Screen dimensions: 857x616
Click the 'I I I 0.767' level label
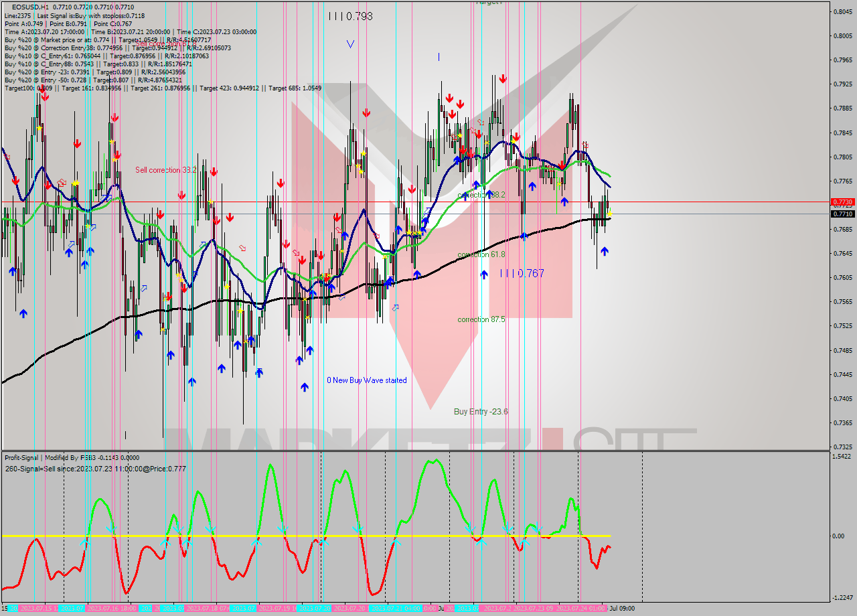click(522, 273)
